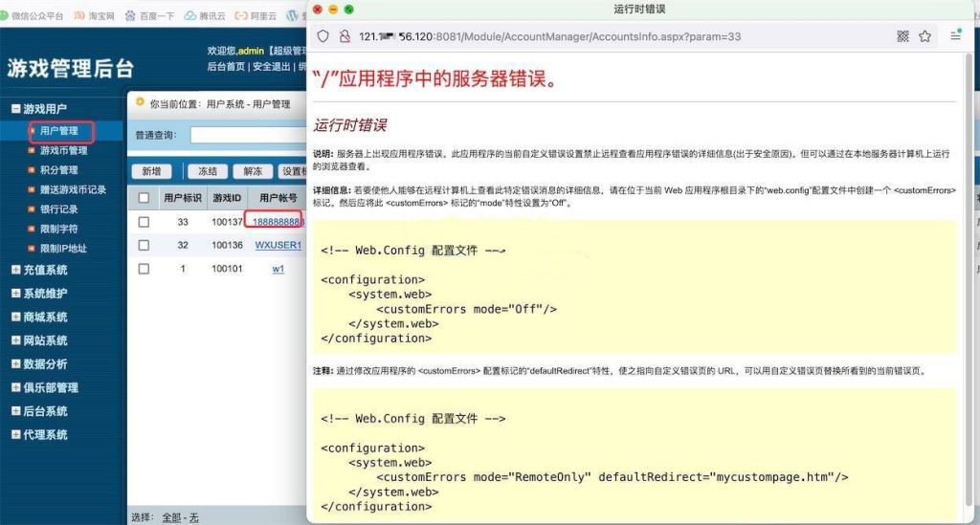Click the QR code icon in address bar
Screen dimensions: 980x525
[902, 36]
